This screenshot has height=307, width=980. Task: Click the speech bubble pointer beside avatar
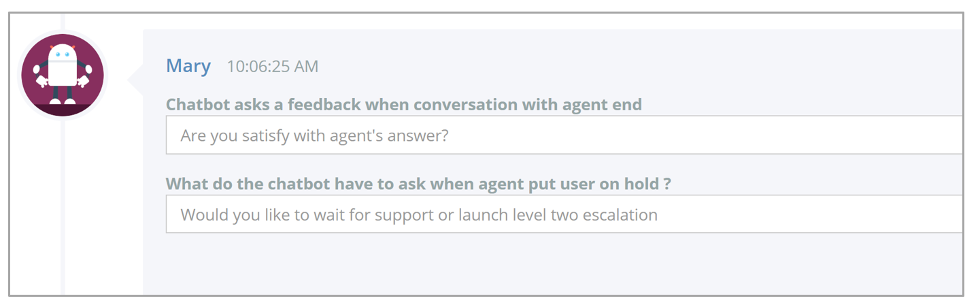(135, 75)
